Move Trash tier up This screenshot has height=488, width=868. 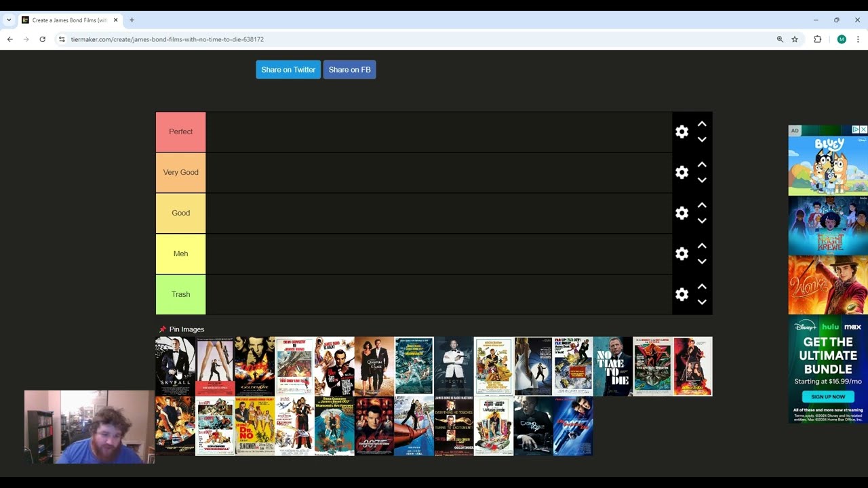pyautogui.click(x=702, y=287)
